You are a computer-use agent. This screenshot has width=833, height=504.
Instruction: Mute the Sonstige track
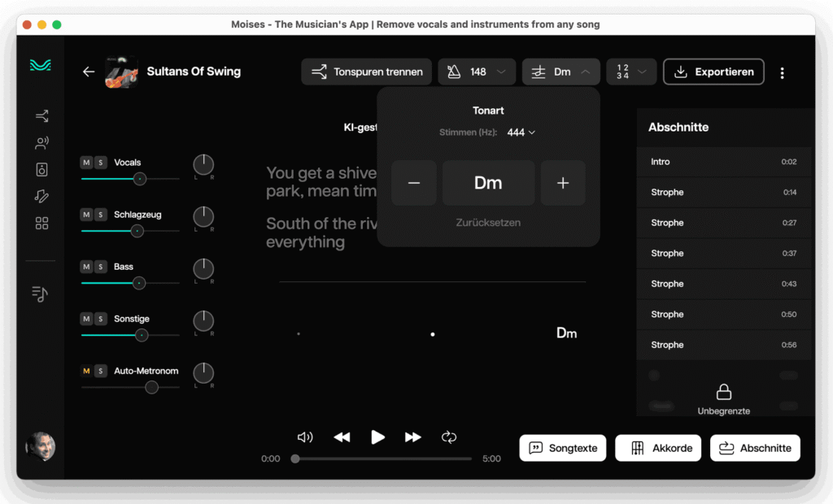(x=86, y=319)
